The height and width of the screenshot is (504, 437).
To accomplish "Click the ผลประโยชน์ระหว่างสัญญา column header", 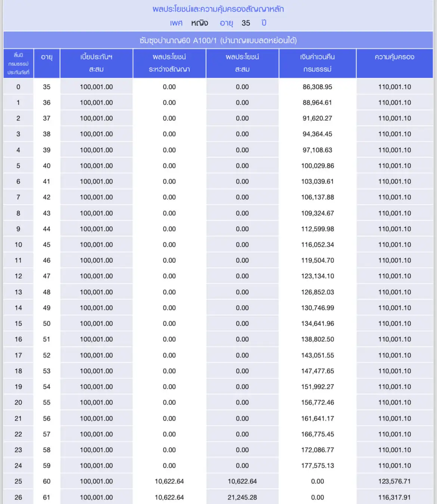I will pyautogui.click(x=169, y=63).
